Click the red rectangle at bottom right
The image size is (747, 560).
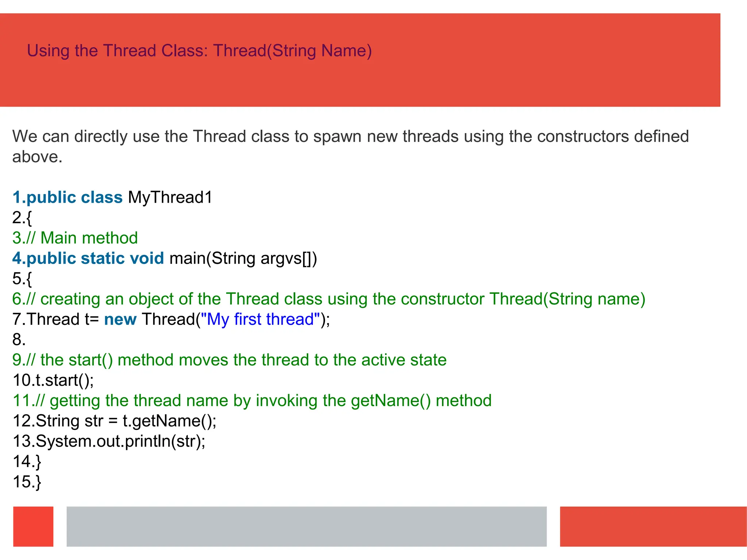pyautogui.click(x=653, y=526)
